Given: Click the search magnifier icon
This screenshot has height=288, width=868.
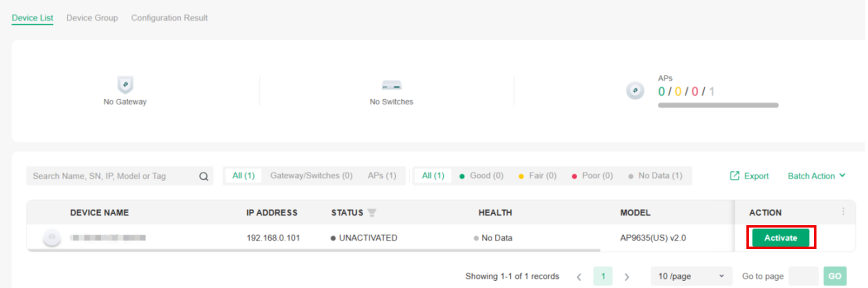Looking at the screenshot, I should [x=203, y=175].
